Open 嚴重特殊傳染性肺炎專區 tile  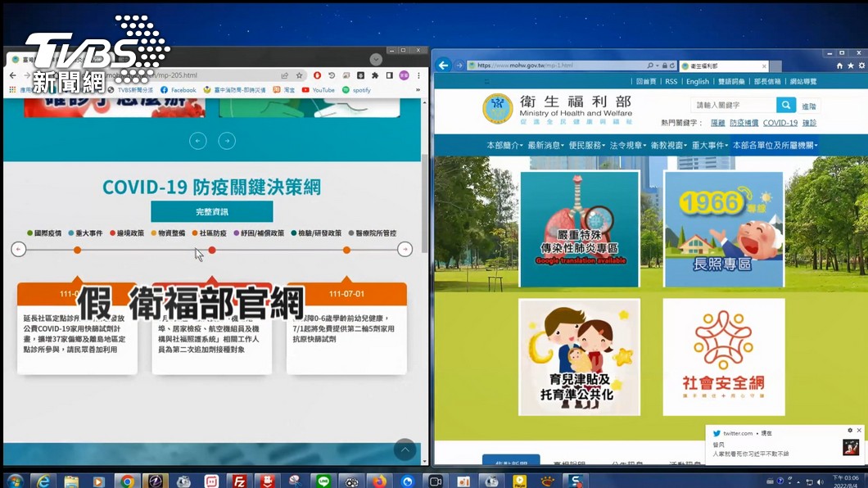click(580, 229)
